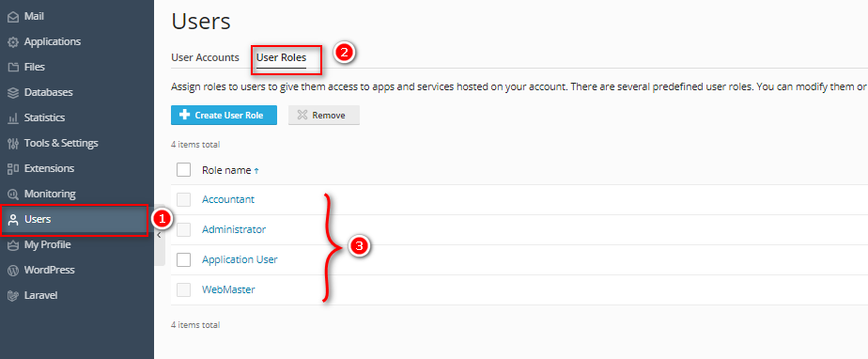The width and height of the screenshot is (868, 359).
Task: Click the My Profile icon
Action: click(x=13, y=245)
